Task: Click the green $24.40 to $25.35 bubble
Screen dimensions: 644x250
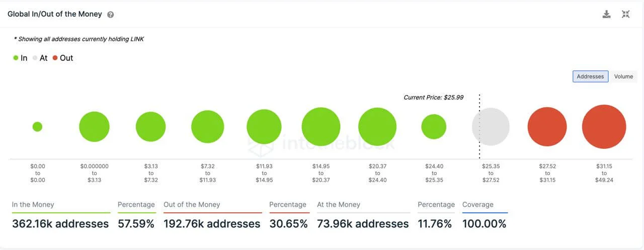Action: tap(434, 127)
